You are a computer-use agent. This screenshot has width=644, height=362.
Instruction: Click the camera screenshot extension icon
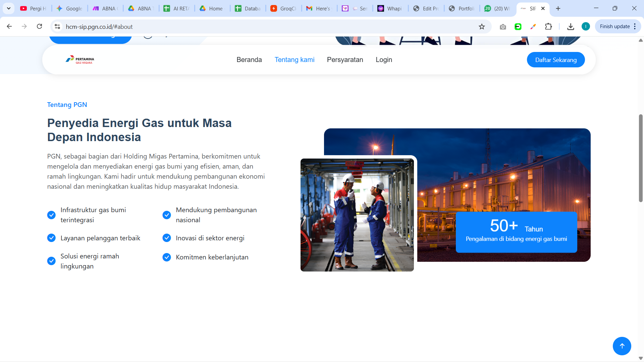click(x=502, y=27)
